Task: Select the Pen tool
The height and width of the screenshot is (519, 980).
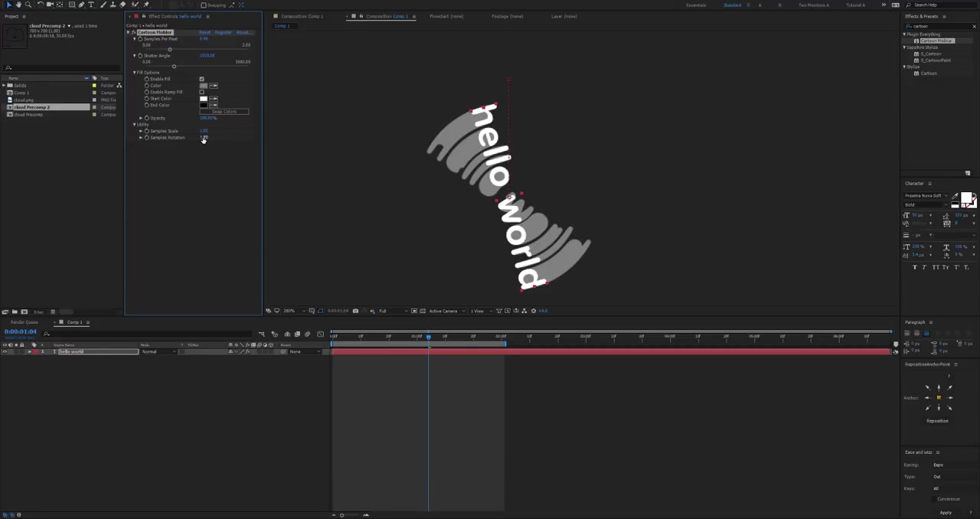Action: point(81,5)
